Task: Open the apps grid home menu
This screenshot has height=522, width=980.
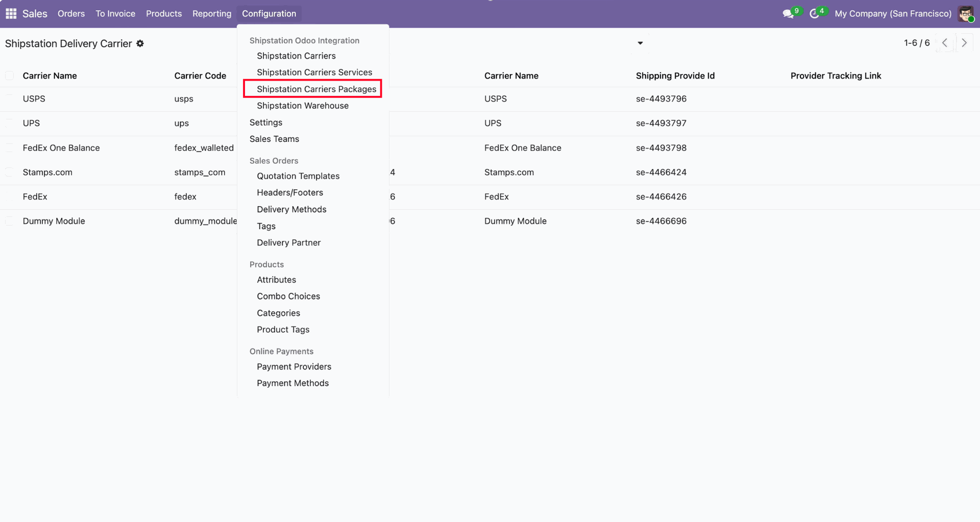Action: 11,14
